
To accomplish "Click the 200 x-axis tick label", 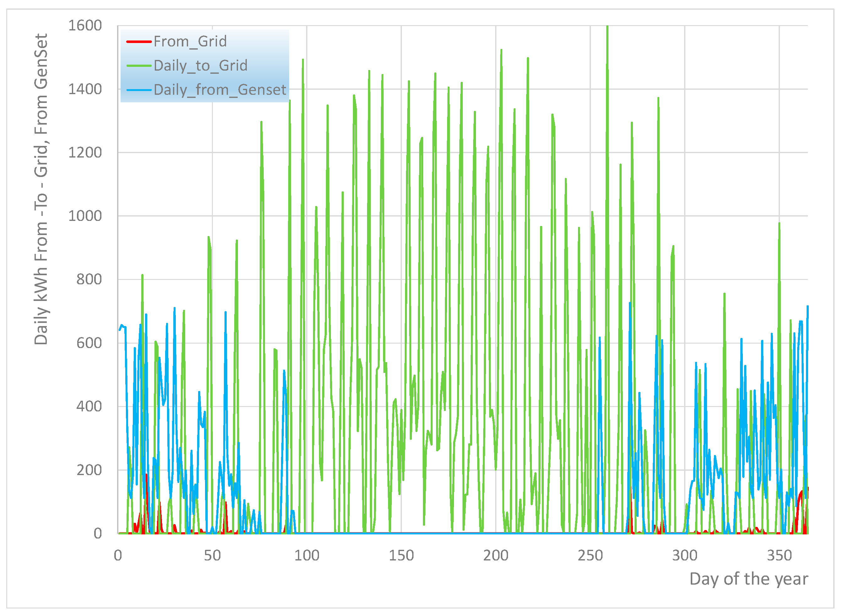I will click(x=496, y=556).
